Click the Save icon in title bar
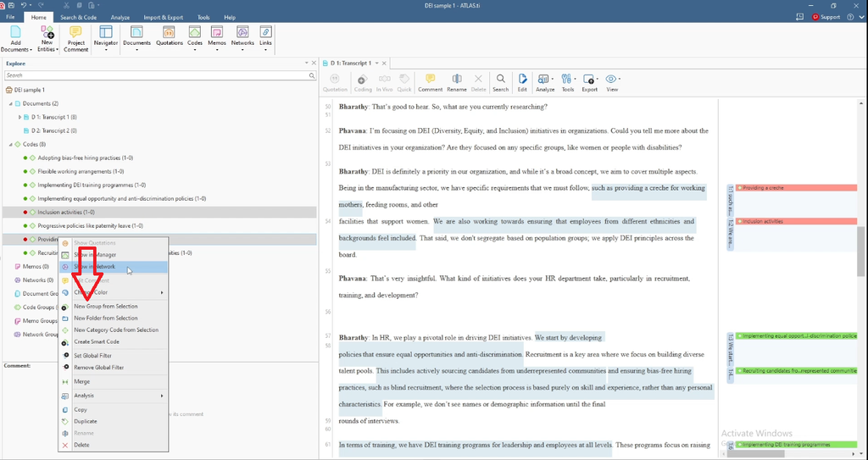Viewport: 868px width, 460px height. [x=11, y=5]
